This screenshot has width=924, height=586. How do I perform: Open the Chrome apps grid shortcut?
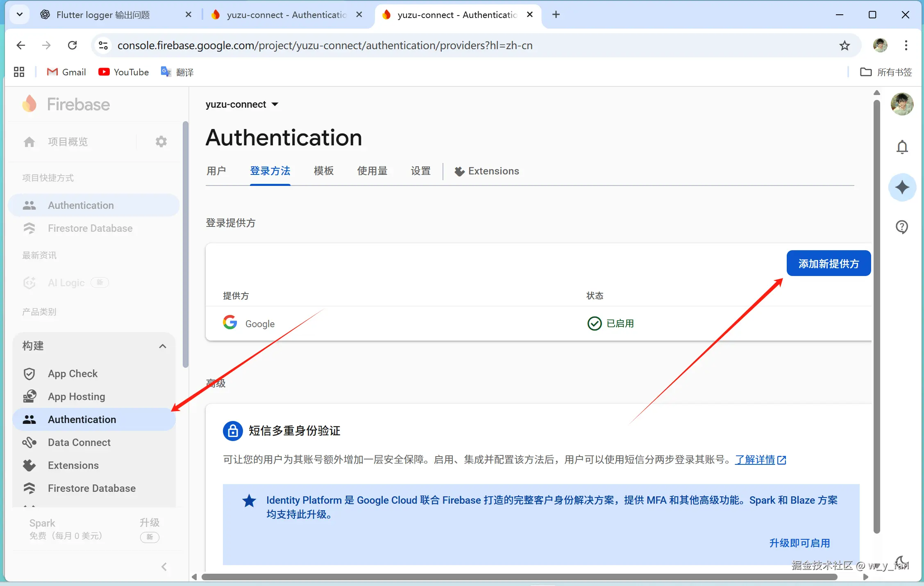click(x=19, y=72)
